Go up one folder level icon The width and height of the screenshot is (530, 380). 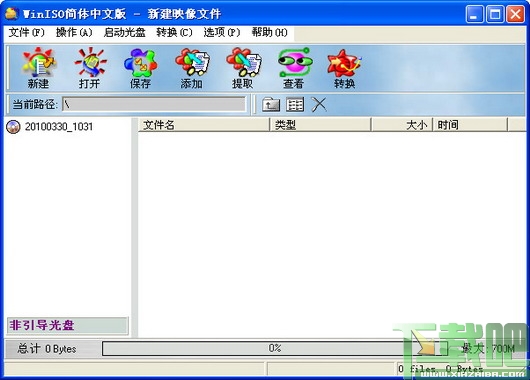271,104
